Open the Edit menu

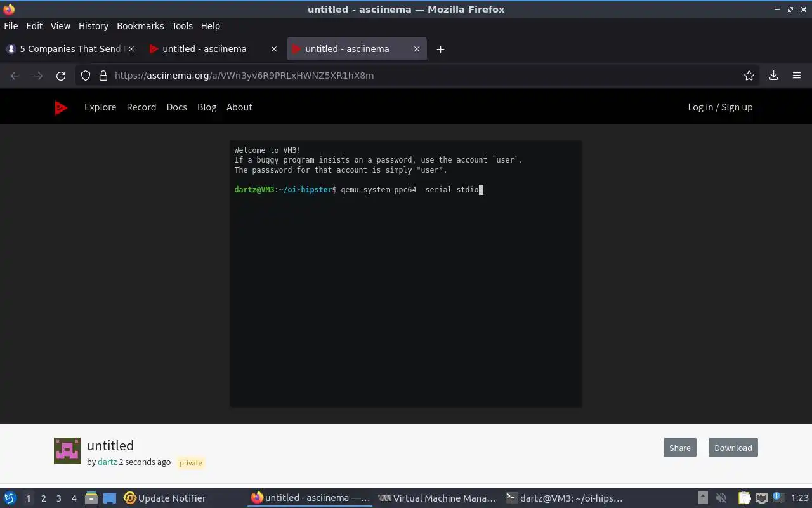pos(34,26)
